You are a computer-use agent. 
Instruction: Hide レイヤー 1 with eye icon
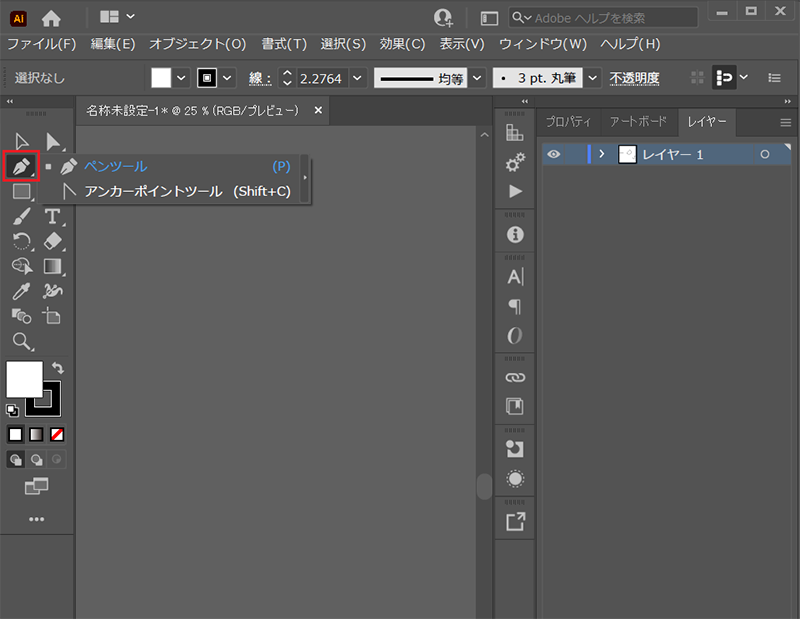(x=554, y=154)
